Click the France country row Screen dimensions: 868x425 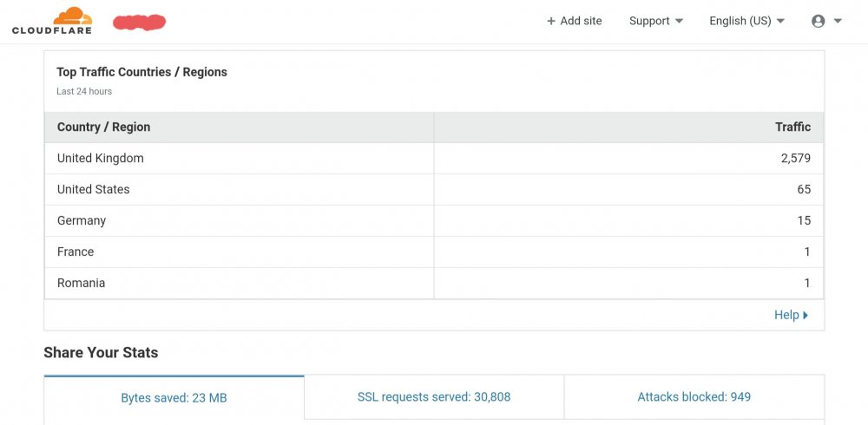pyautogui.click(x=434, y=252)
